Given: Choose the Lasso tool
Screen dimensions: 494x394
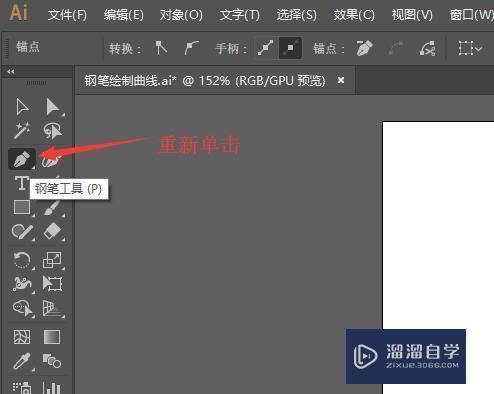Looking at the screenshot, I should (x=52, y=130).
